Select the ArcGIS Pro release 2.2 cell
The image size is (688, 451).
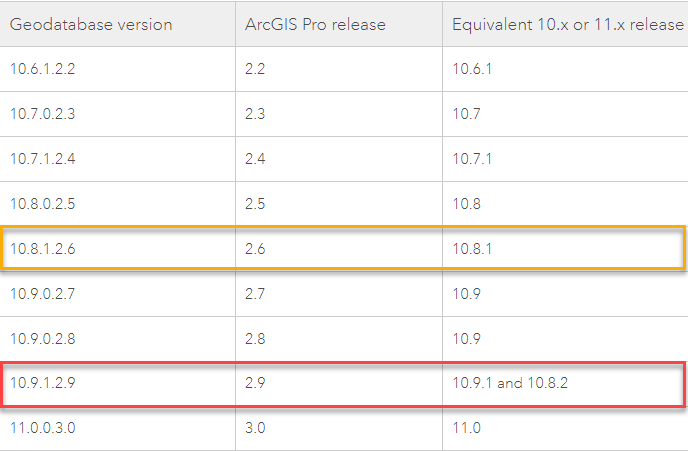point(255,68)
